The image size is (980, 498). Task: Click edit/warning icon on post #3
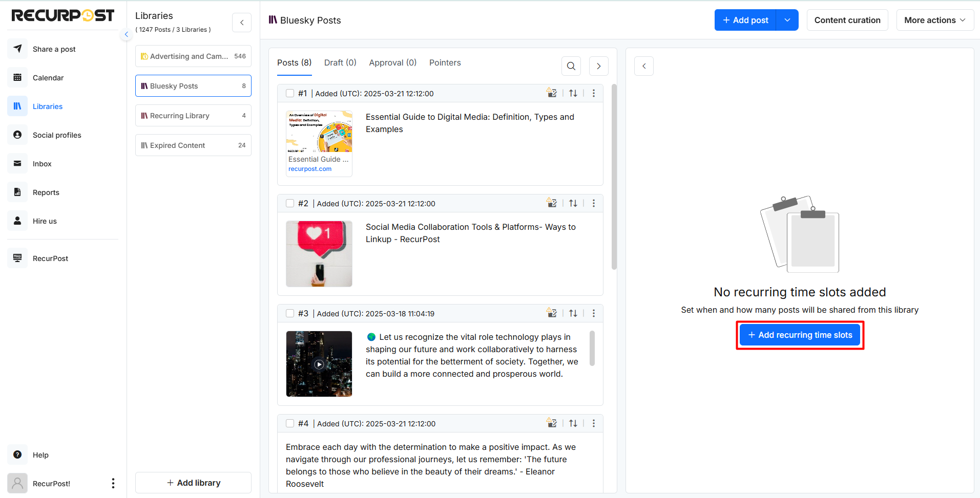pyautogui.click(x=552, y=313)
